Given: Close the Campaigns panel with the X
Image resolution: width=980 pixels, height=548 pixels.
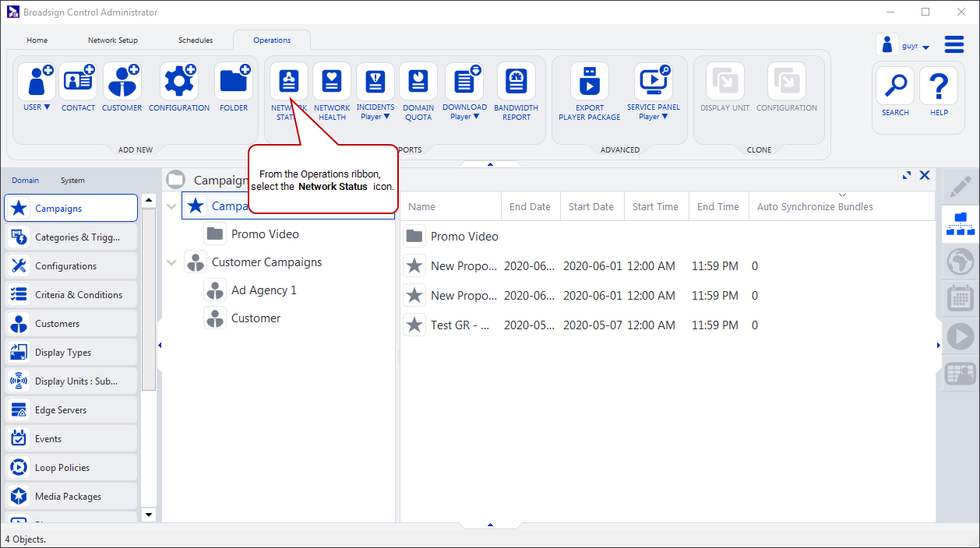Looking at the screenshot, I should click(x=925, y=176).
